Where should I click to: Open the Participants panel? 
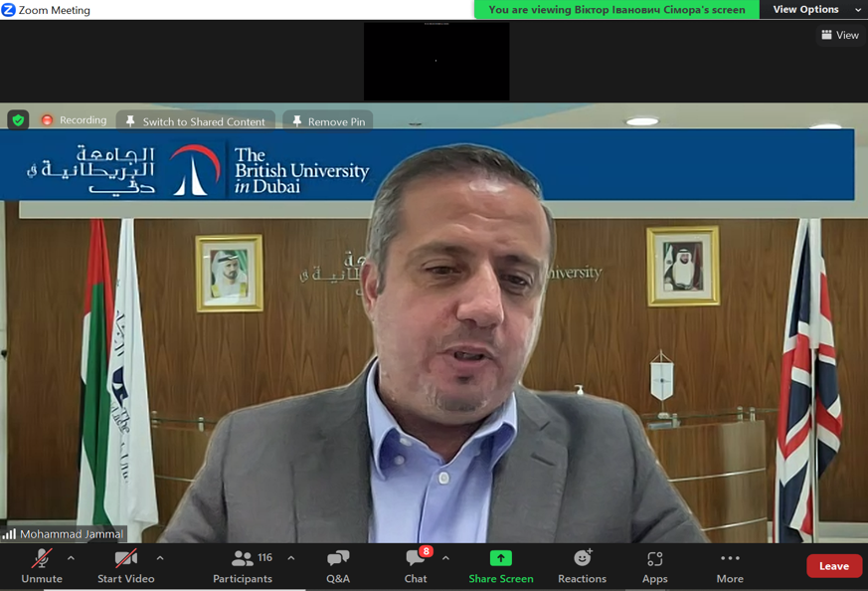[x=243, y=566]
